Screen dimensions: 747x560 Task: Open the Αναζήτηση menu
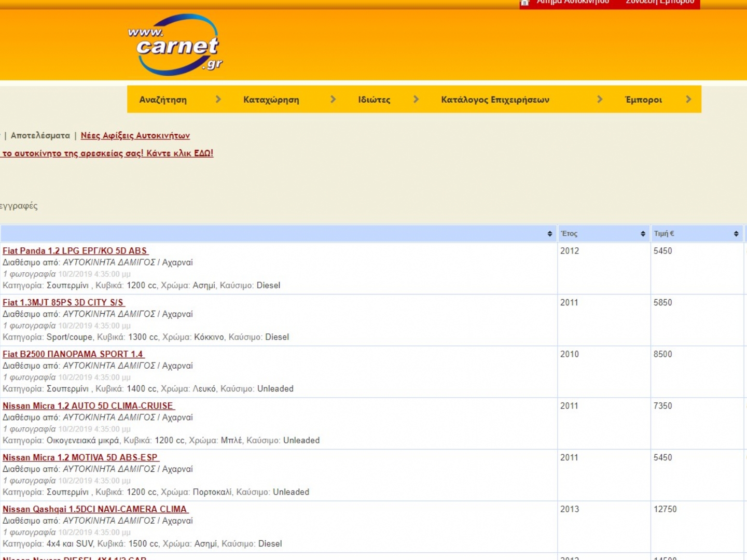click(x=163, y=100)
